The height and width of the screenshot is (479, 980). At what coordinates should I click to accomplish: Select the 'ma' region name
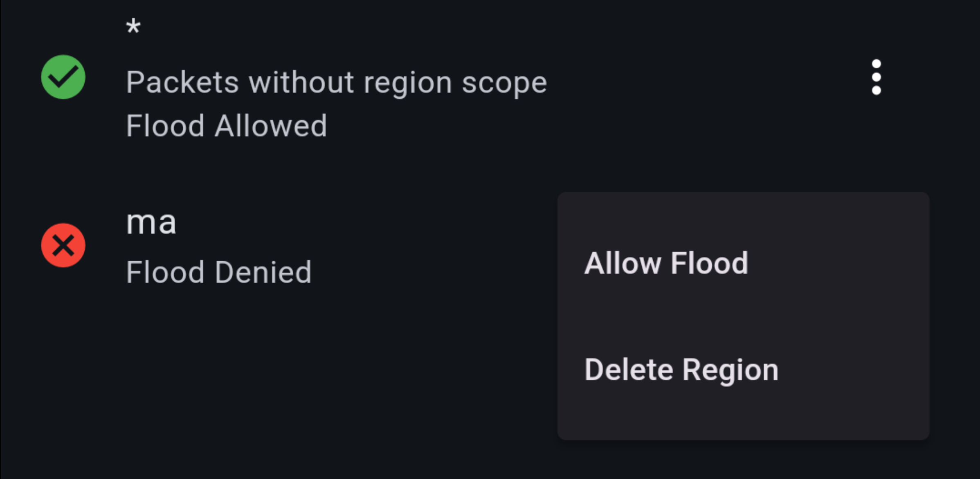151,223
